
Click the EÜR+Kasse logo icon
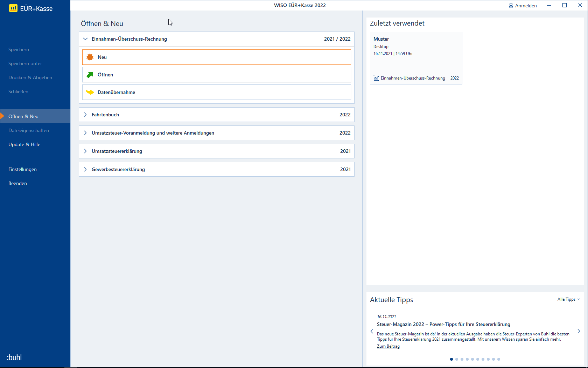coord(13,8)
